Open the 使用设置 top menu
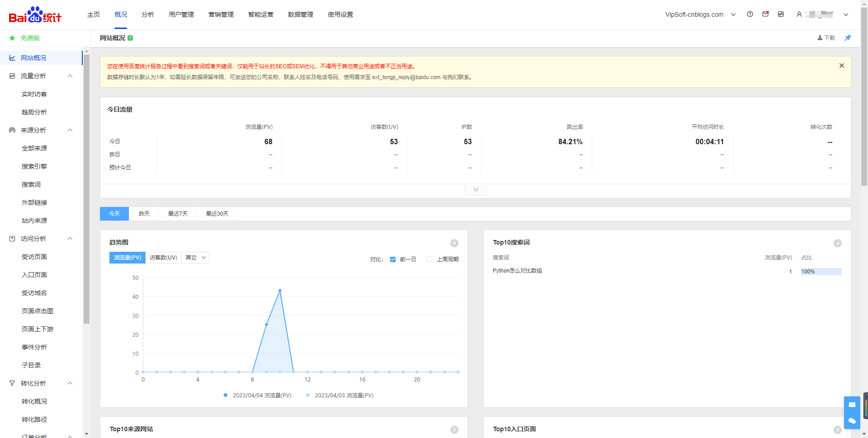 pyautogui.click(x=340, y=14)
